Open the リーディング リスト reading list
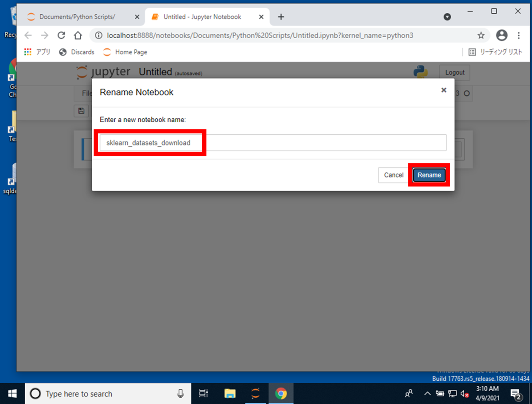532x404 pixels. (x=495, y=52)
